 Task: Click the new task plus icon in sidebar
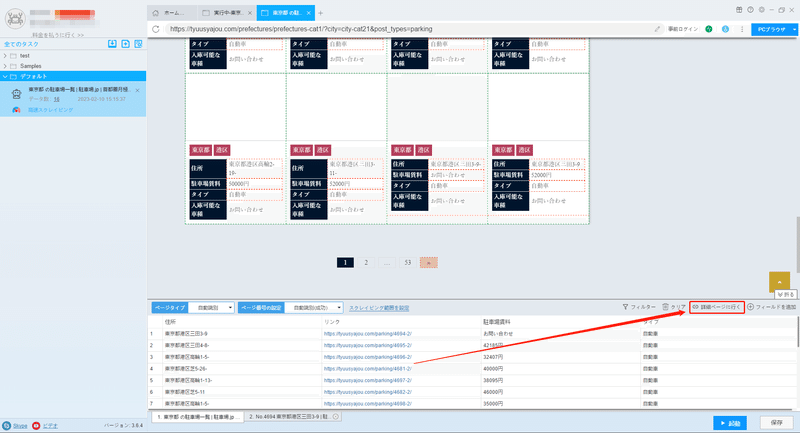click(x=126, y=44)
